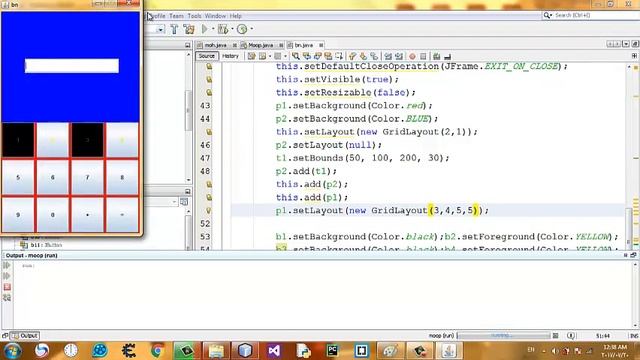Open the editor tabs list dropdown arrow
640x360 pixels.
[x=627, y=44]
